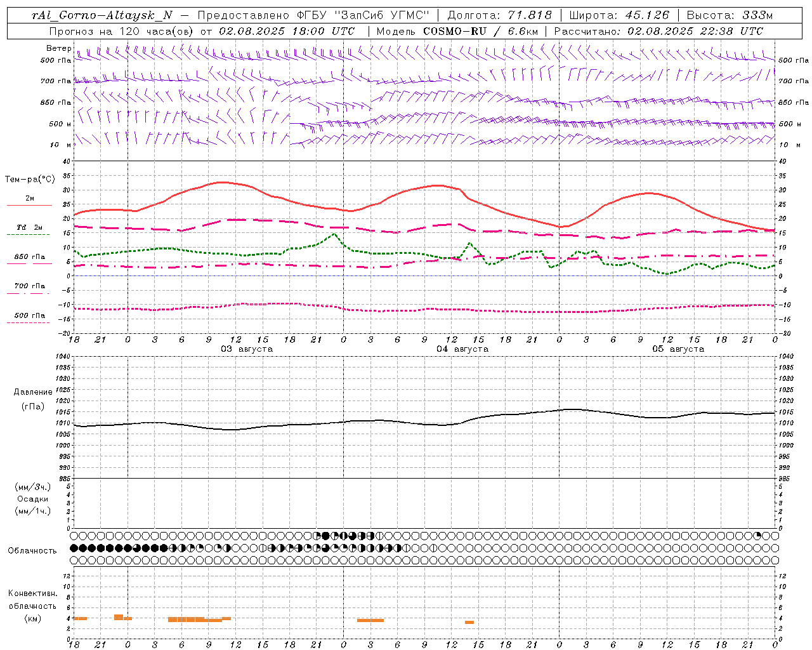The image size is (812, 650).
Task: Click the Тем-ра(°C) panel label
Action: coord(30,180)
